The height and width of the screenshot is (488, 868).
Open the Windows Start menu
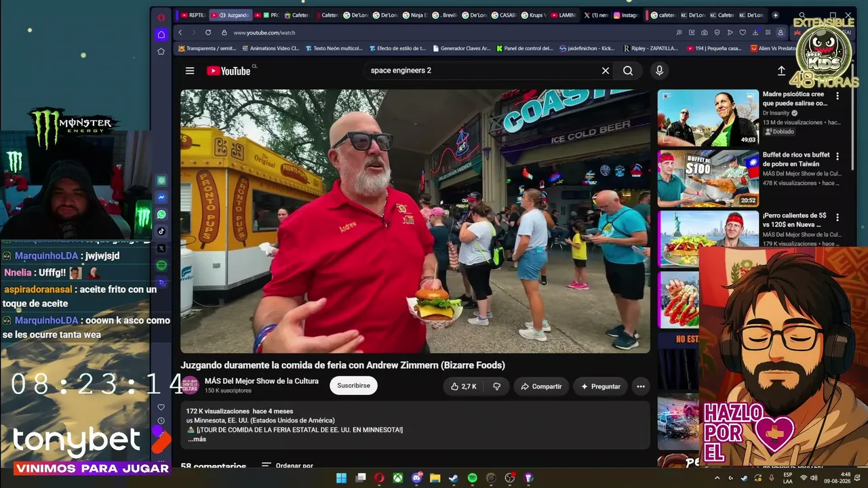coord(341,478)
